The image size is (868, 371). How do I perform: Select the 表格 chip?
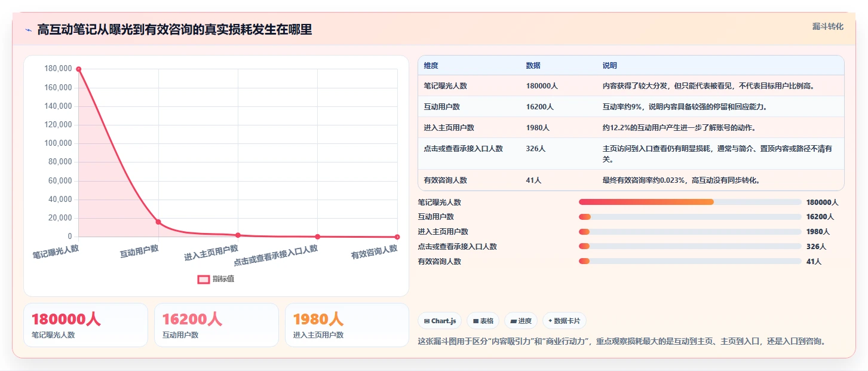coord(483,321)
